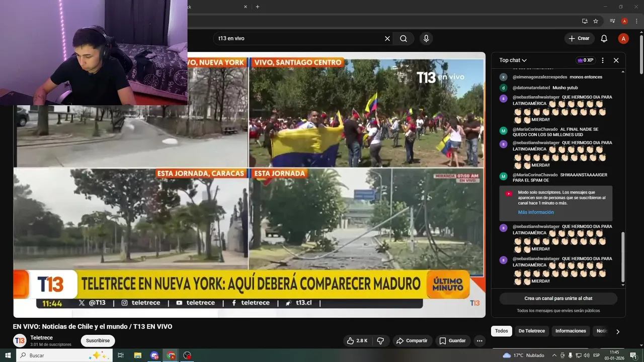This screenshot has width=644, height=362.
Task: Click the page vertical scrollbar
Action: [641, 55]
